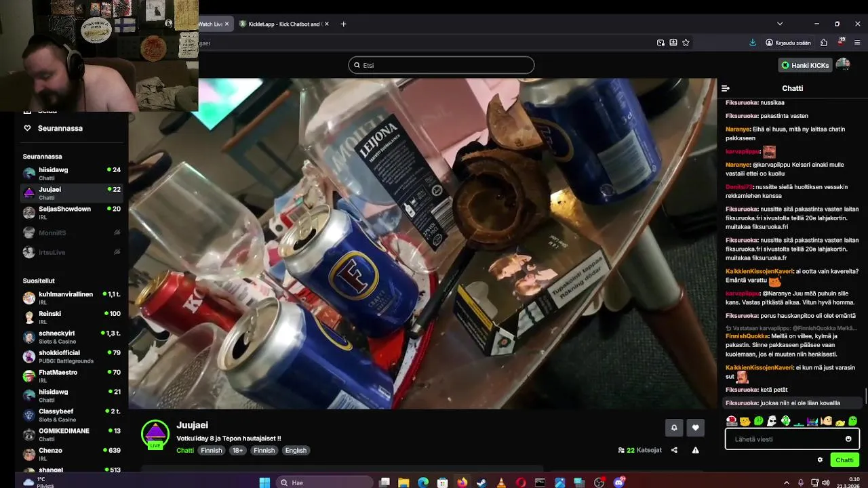Insert last green blob emote
The image size is (868, 488).
tap(853, 422)
